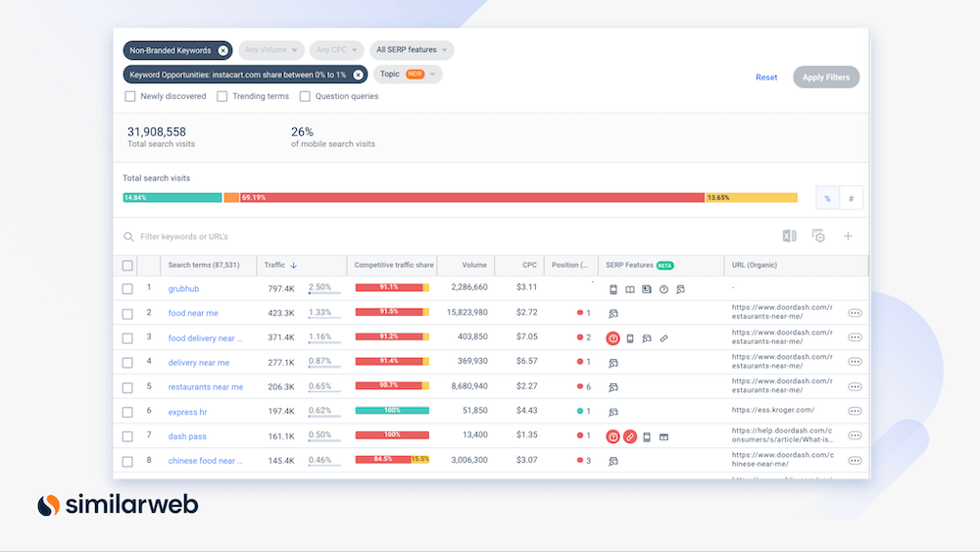Check the Trending terms option

tap(222, 96)
